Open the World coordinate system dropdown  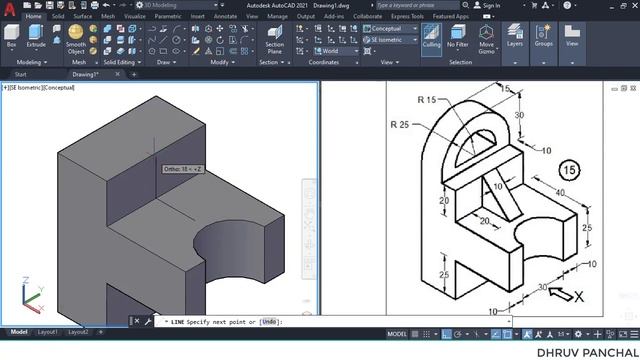pyautogui.click(x=336, y=51)
